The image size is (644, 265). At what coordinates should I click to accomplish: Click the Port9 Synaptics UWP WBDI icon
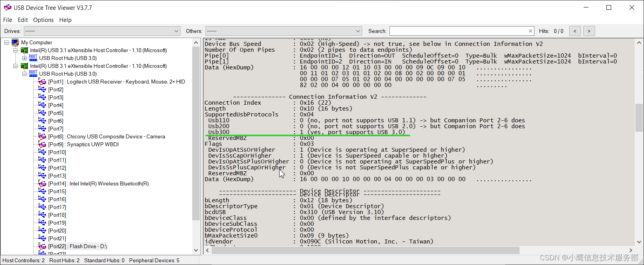[x=42, y=144]
